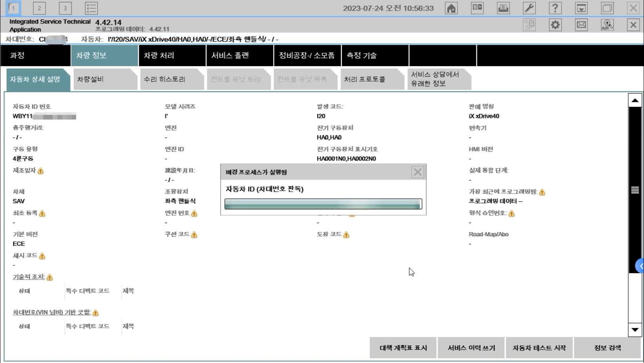
Task: Click body type value SAV
Action: point(18,201)
